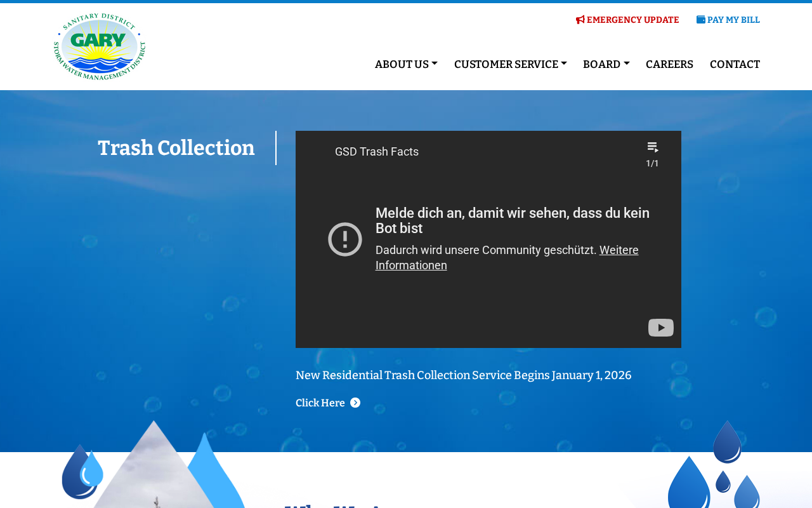Expand the Customer Service dropdown menu
The height and width of the screenshot is (508, 812).
[x=511, y=64]
